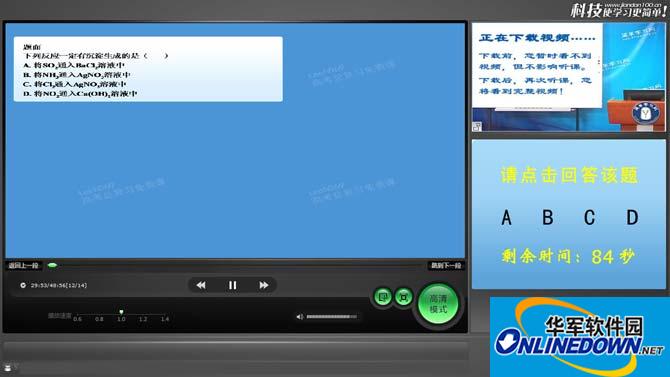This screenshot has width=670, height=377.
Task: Click the clock icon beside the timestamp
Action: pos(23,285)
